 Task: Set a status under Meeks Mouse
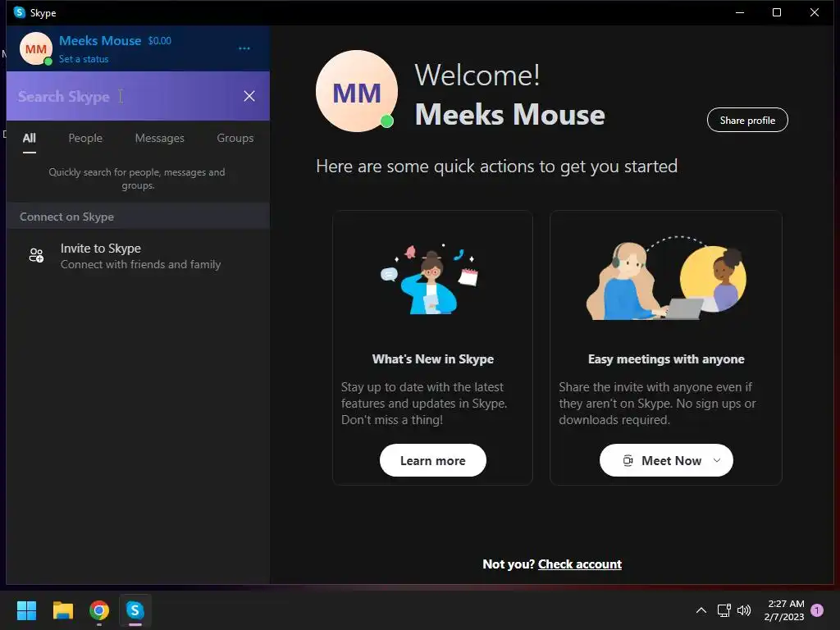coord(84,59)
